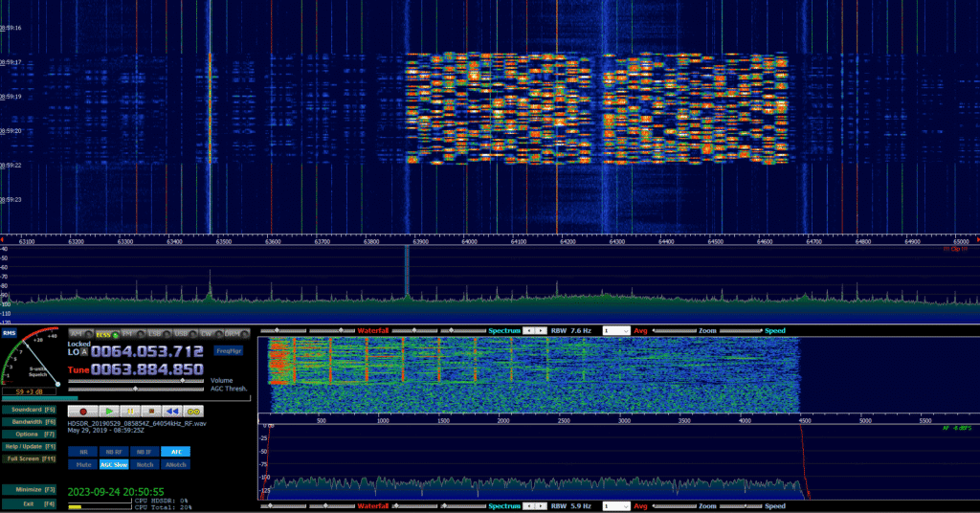This screenshot has width=980, height=513.
Task: Click the green play button
Action: [x=109, y=412]
